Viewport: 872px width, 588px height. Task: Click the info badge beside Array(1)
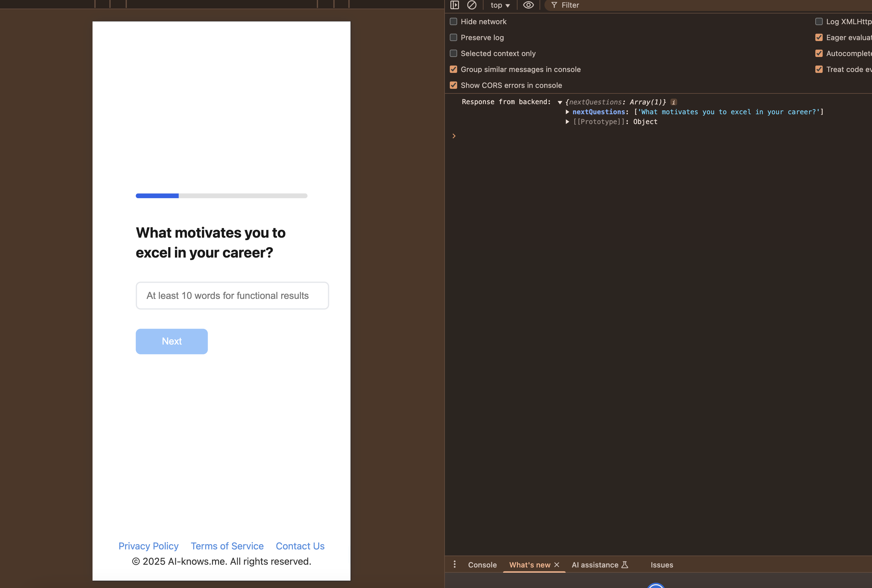(673, 102)
